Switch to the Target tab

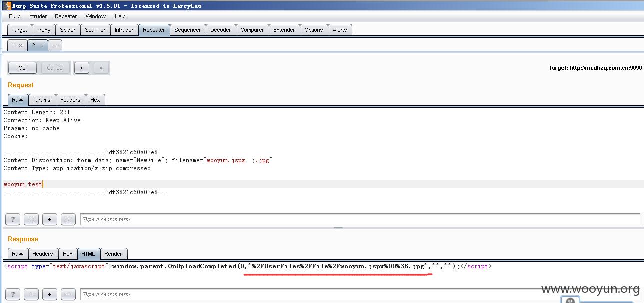pos(19,30)
